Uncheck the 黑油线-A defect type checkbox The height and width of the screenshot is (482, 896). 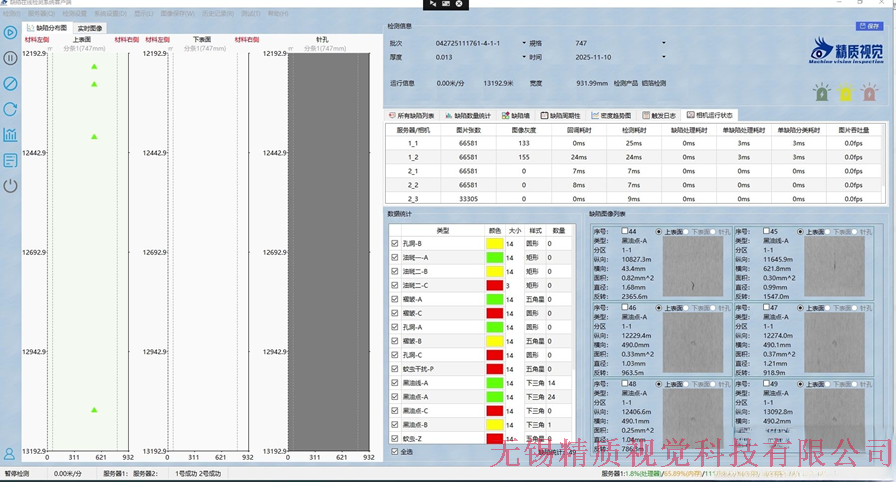[x=395, y=383]
